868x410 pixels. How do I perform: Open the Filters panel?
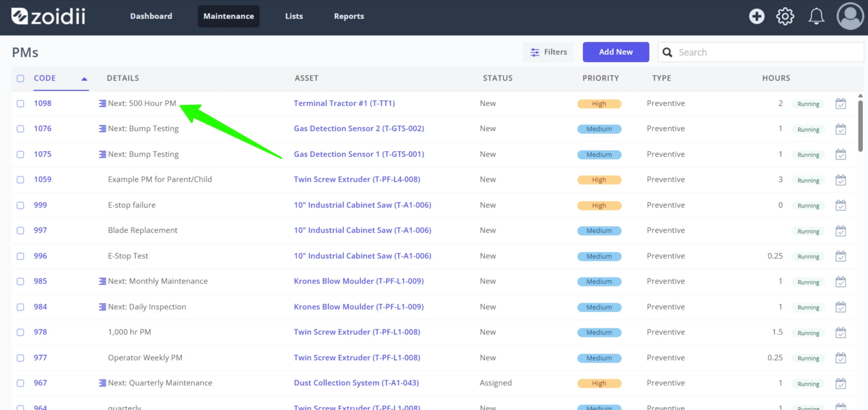(x=548, y=52)
